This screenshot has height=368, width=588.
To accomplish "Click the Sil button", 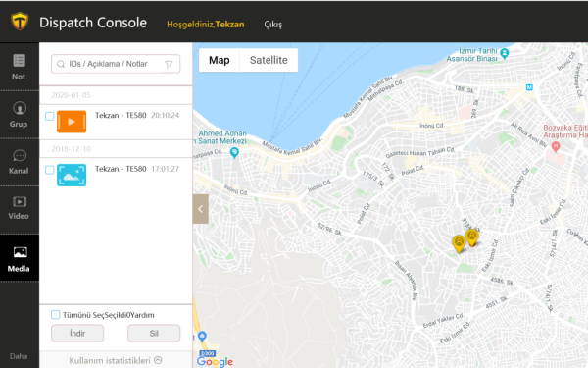I will pyautogui.click(x=154, y=333).
